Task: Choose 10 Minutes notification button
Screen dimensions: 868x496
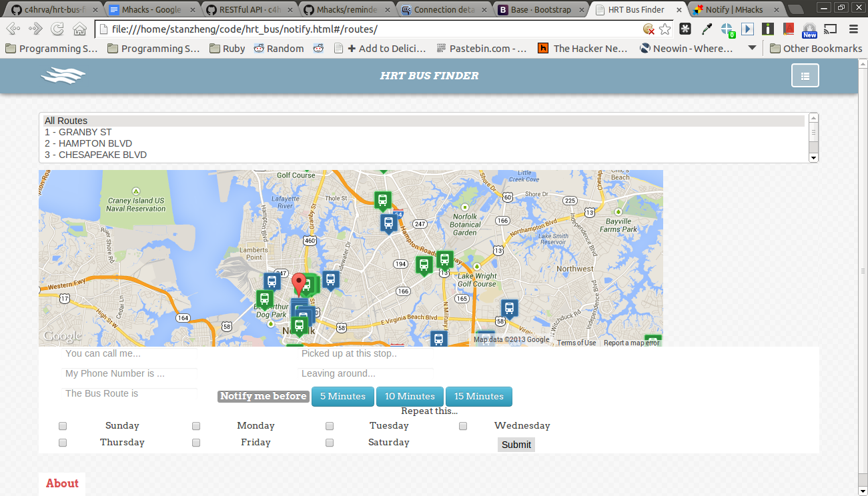Action: coord(410,397)
